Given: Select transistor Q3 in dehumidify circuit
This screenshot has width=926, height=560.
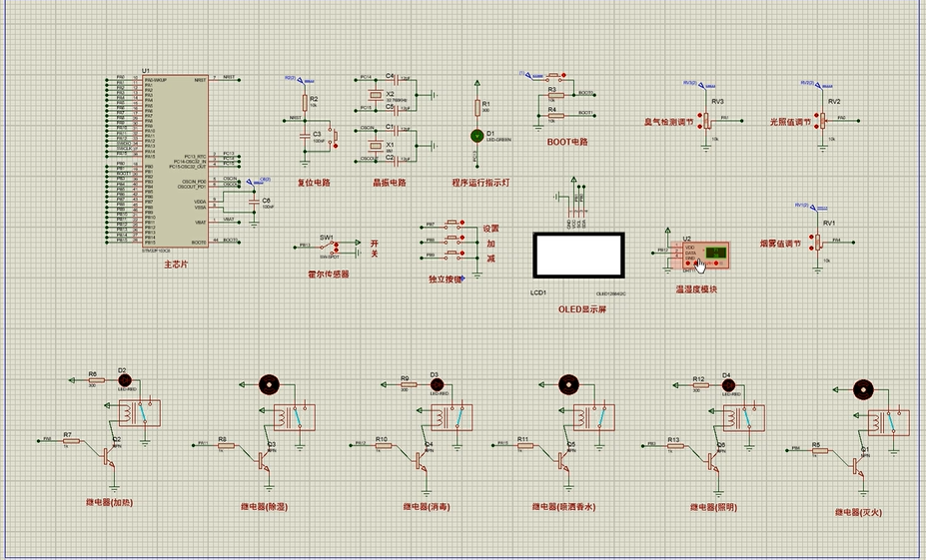Looking at the screenshot, I should [263, 461].
